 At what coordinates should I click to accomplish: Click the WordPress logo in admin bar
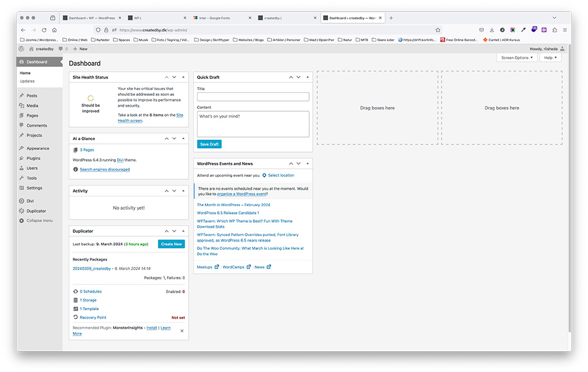22,49
